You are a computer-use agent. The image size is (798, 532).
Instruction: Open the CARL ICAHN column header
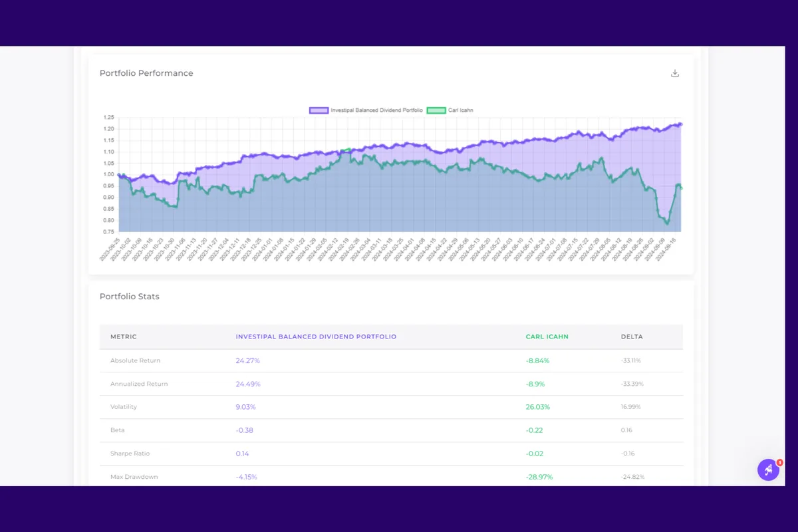pyautogui.click(x=547, y=336)
